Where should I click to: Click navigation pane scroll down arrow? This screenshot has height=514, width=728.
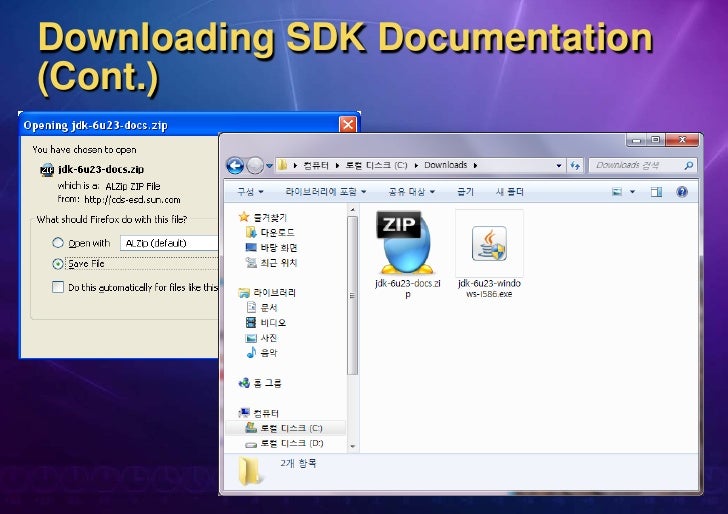[x=352, y=447]
